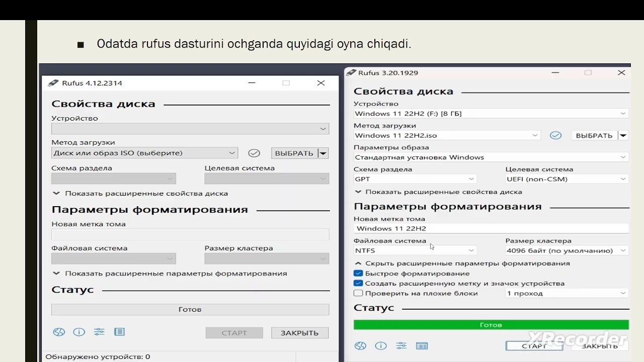
Task: Open the NTFS file system dropdown
Action: tap(415, 250)
